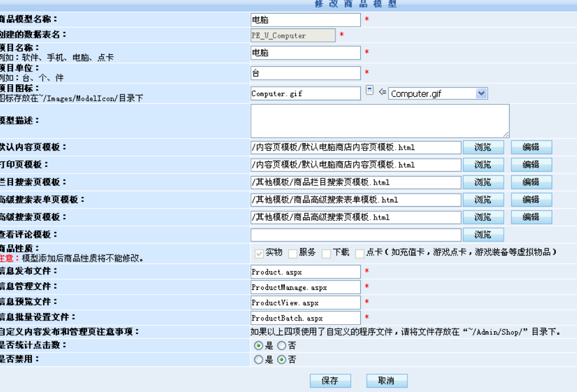Browse for 打印页模板 file
Viewport: 577px width, 392px height.
483,165
